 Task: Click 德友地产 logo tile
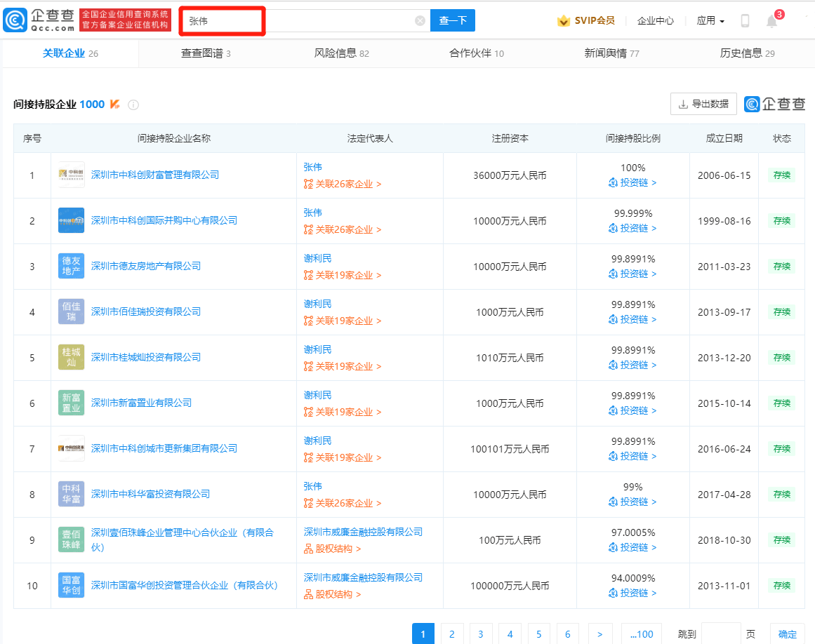71,266
